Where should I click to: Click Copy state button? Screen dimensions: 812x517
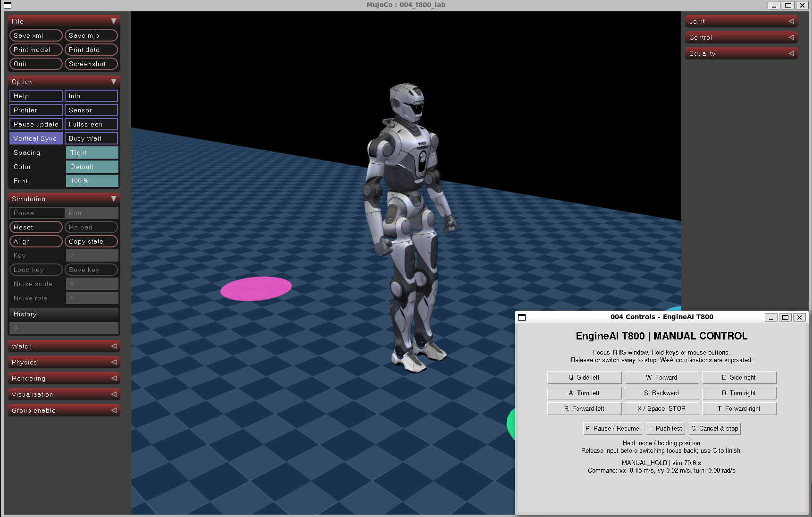[91, 241]
